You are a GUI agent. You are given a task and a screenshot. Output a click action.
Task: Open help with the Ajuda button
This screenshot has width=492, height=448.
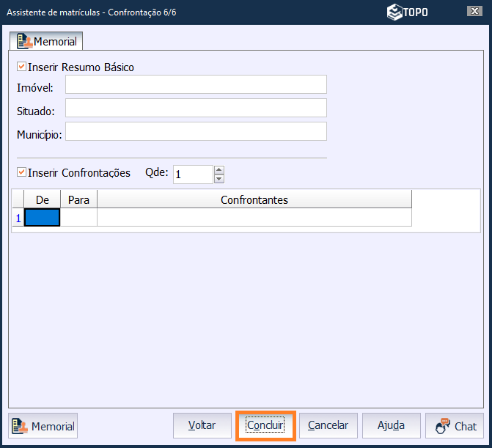pos(391,425)
